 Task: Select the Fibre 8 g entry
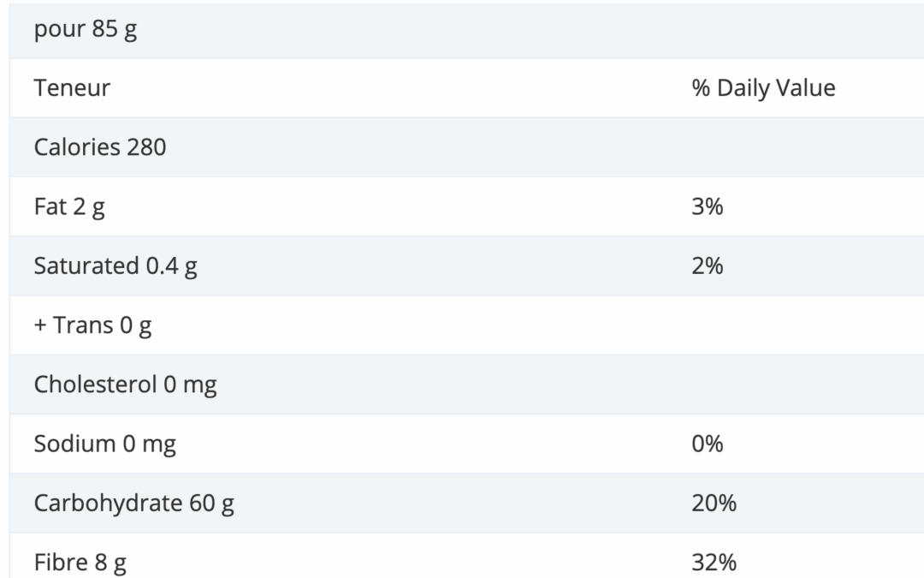(80, 563)
